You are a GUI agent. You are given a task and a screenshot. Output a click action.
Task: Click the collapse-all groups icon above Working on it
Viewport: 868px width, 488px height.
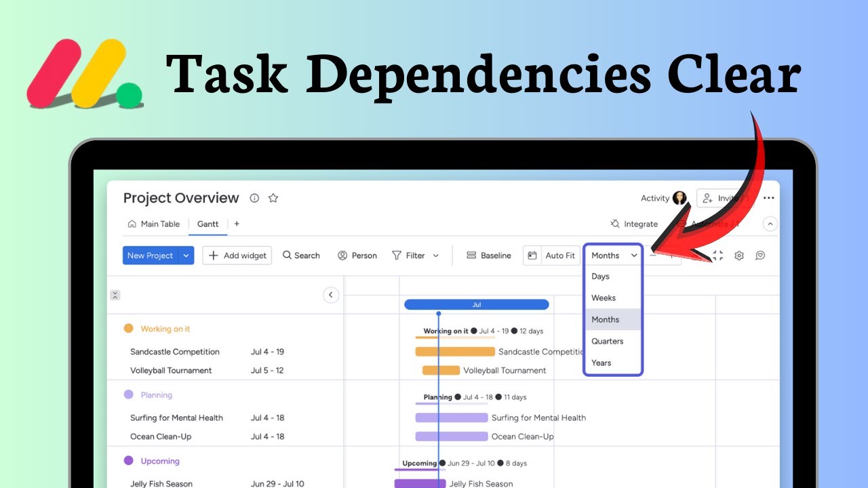[115, 295]
